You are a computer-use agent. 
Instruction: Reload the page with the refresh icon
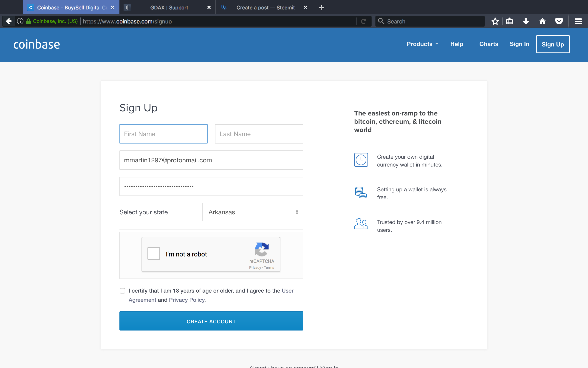coord(364,21)
